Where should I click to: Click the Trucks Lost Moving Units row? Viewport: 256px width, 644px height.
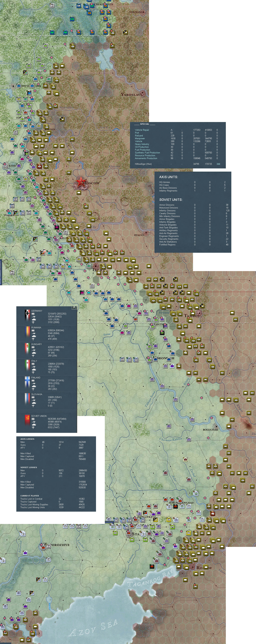pos(53,507)
